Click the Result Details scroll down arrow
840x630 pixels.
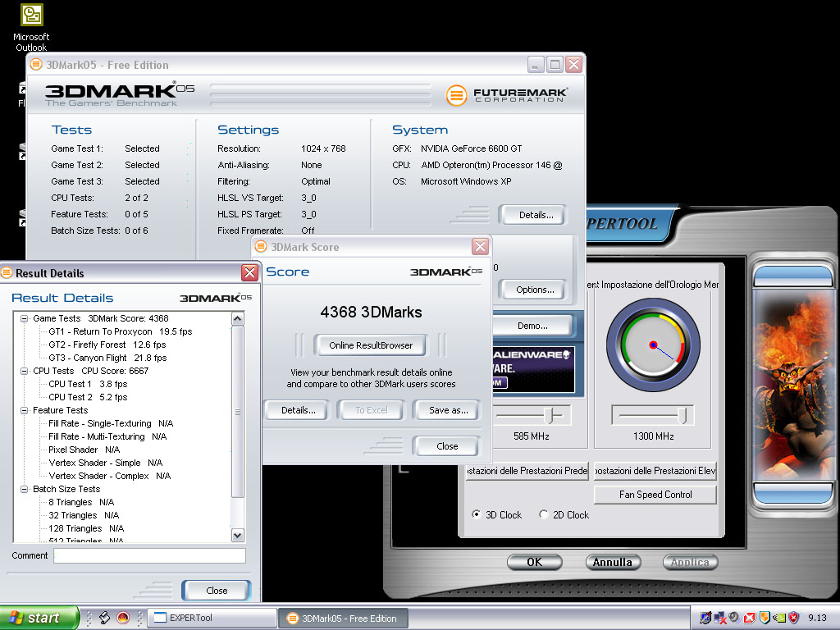coord(238,535)
